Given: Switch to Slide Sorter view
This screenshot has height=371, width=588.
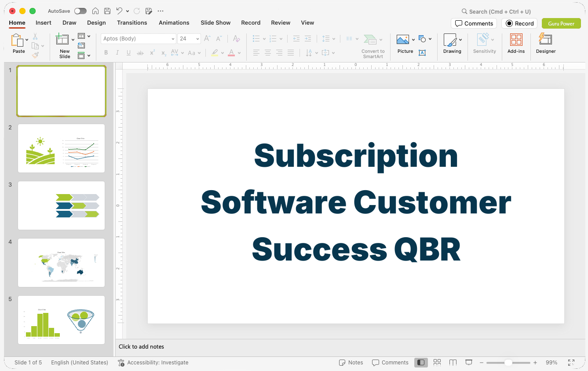Looking at the screenshot, I should pyautogui.click(x=437, y=363).
